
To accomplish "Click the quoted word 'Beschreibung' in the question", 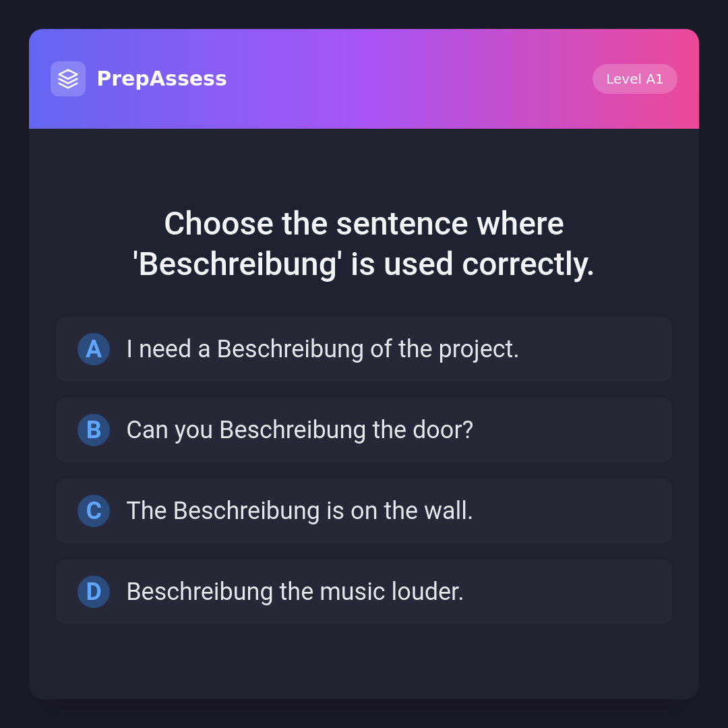I will click(237, 264).
